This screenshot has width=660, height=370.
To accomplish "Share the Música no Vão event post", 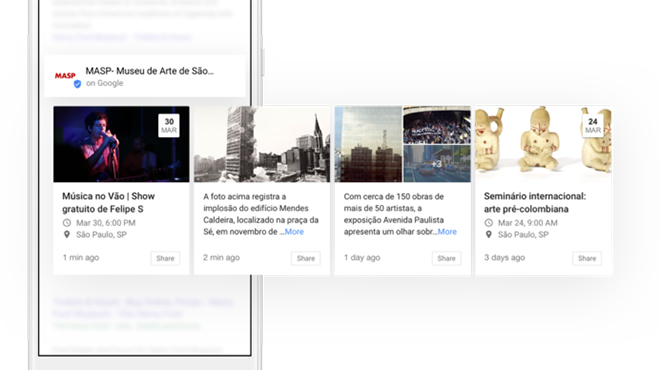I will (x=165, y=258).
